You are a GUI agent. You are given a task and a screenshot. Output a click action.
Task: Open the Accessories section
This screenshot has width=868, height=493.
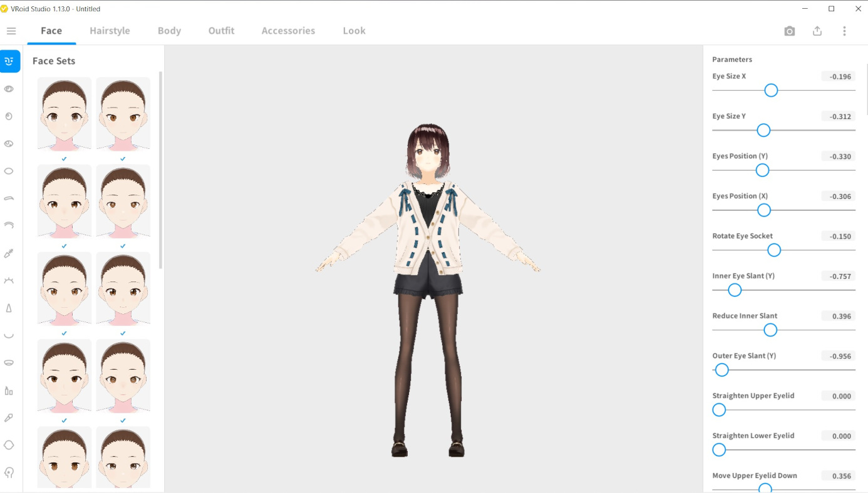click(288, 30)
